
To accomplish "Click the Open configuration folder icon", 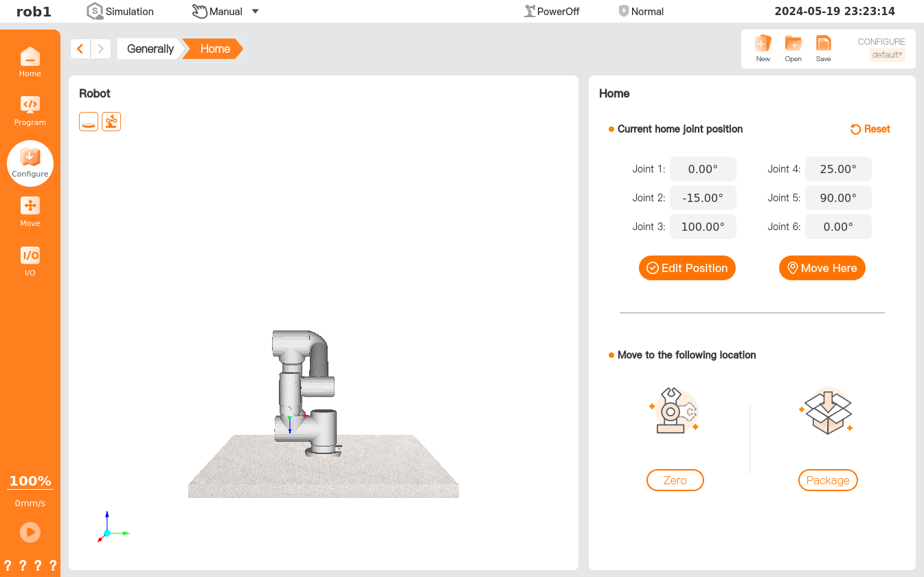I will pos(793,48).
